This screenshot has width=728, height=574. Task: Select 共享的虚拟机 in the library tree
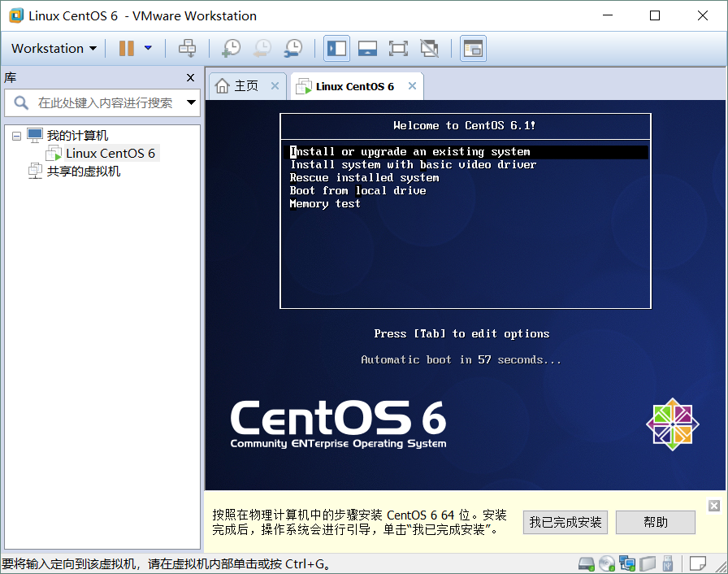point(84,172)
